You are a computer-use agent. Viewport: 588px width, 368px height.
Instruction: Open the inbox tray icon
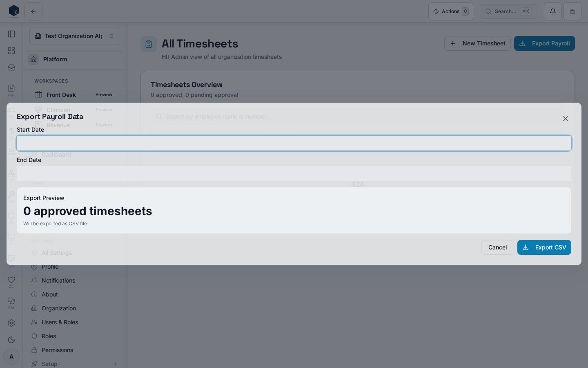click(x=11, y=67)
